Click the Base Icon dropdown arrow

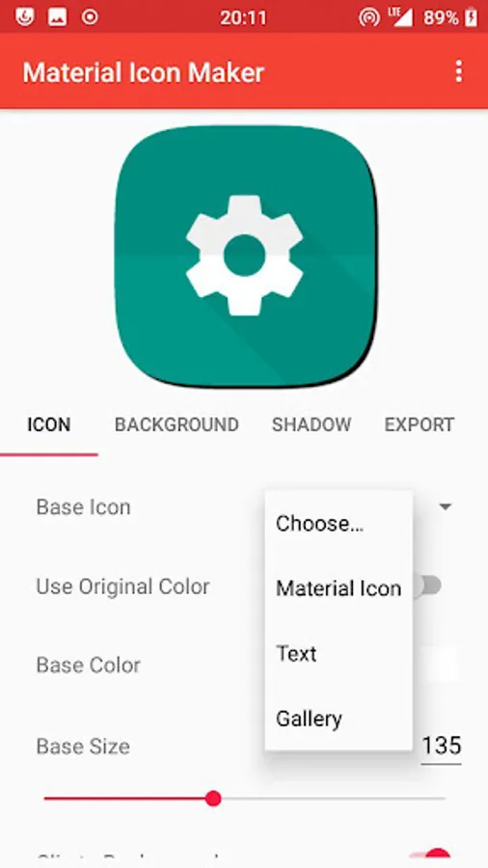coord(445,506)
